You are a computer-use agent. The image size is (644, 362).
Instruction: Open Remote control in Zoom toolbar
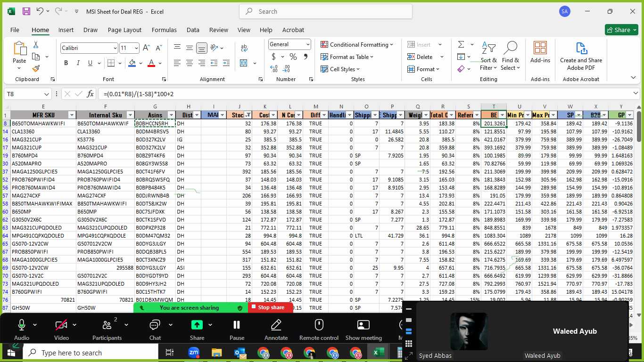coord(319,329)
